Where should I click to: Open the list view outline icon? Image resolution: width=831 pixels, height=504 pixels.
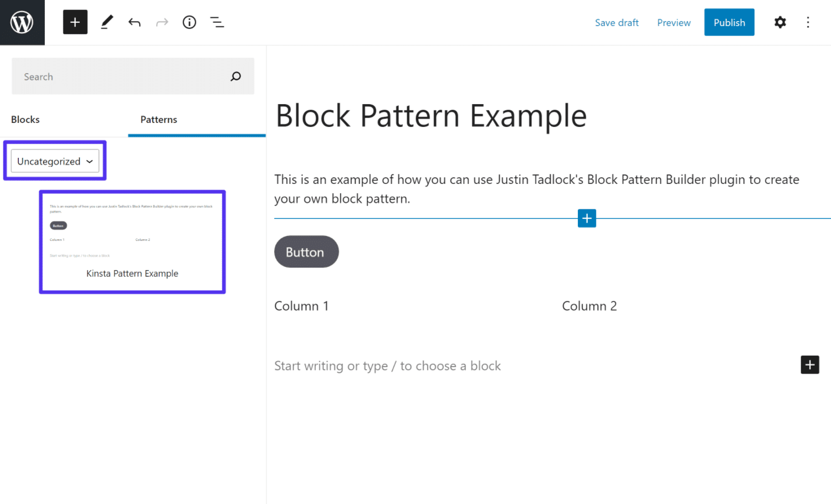(217, 22)
